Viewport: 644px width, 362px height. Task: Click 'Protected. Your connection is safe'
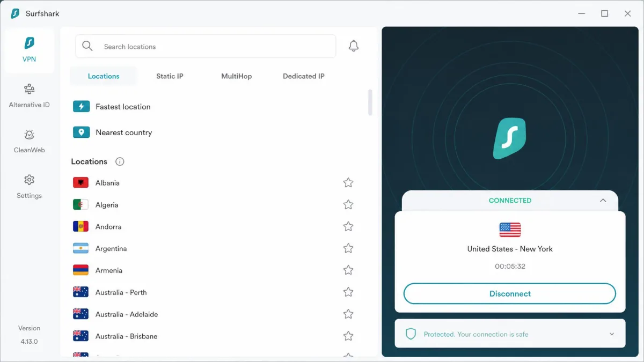point(476,334)
